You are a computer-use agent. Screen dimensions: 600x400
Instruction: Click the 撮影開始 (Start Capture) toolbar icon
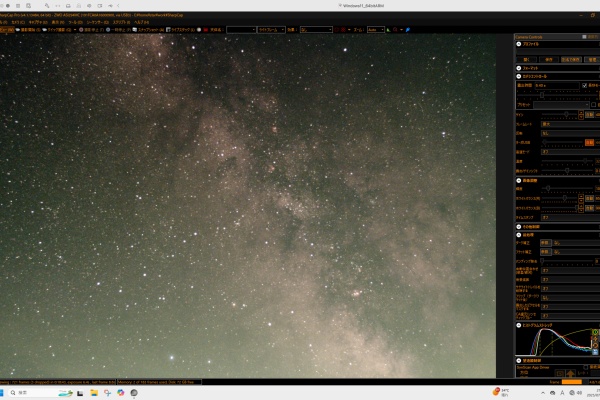tap(18, 30)
